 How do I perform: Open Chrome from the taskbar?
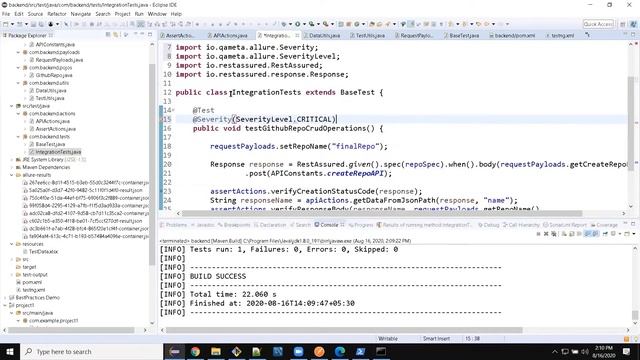(195, 351)
